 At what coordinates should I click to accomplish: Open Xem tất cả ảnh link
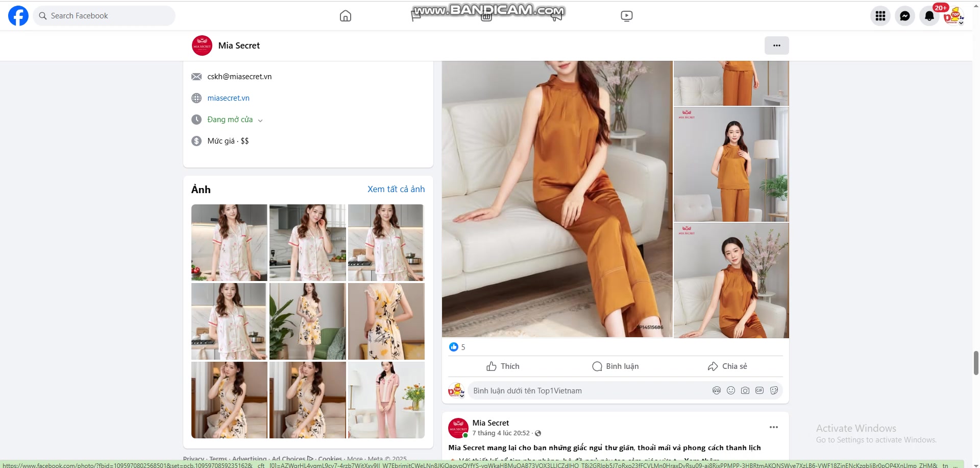396,189
